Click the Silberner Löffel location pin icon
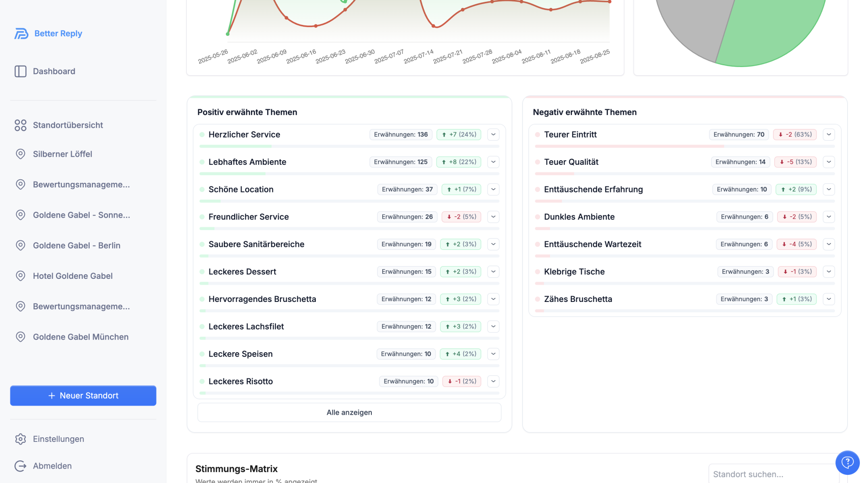868x483 pixels. tap(20, 154)
